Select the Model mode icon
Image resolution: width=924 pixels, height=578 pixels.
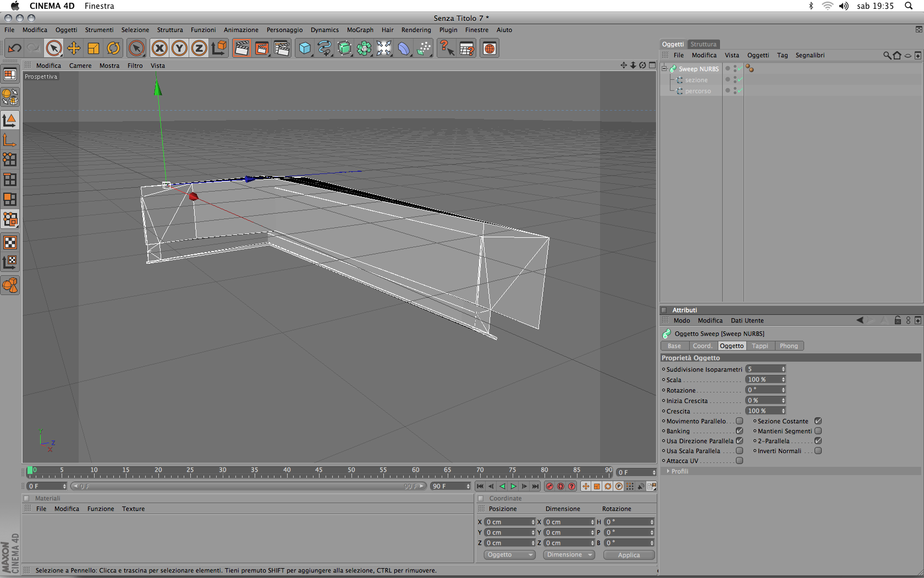10,120
